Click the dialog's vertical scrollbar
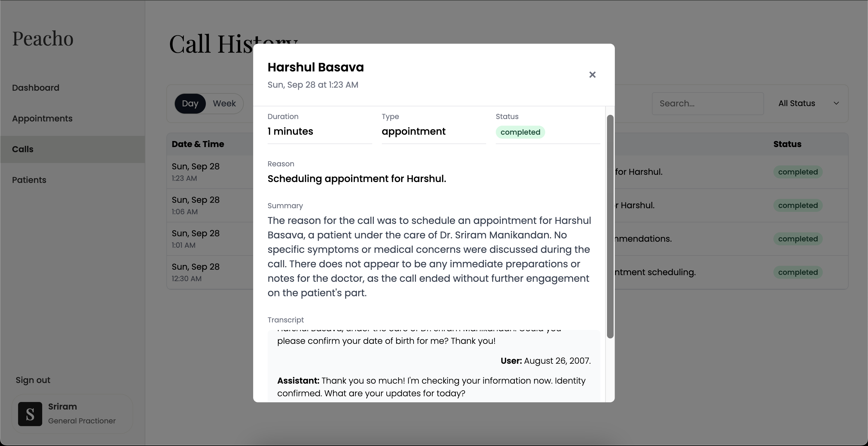The image size is (868, 446). [x=610, y=226]
